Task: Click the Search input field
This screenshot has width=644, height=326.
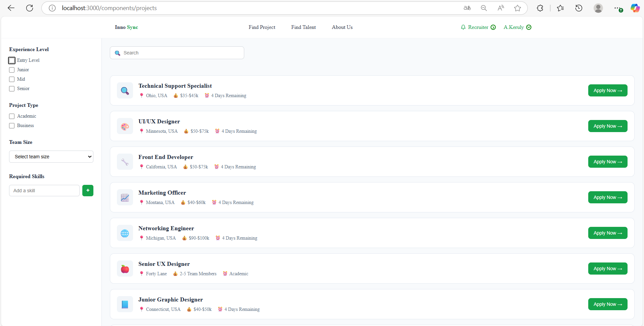Action: coord(177,53)
